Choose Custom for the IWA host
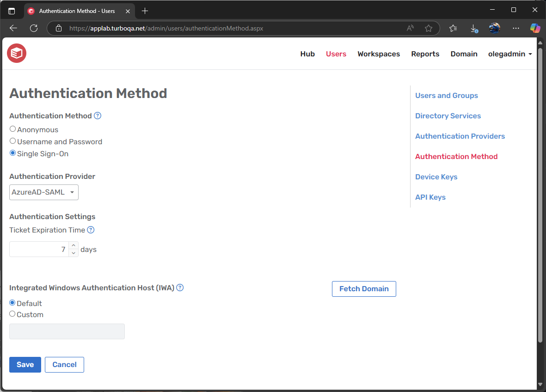Viewport: 546px width, 392px height. coord(12,313)
